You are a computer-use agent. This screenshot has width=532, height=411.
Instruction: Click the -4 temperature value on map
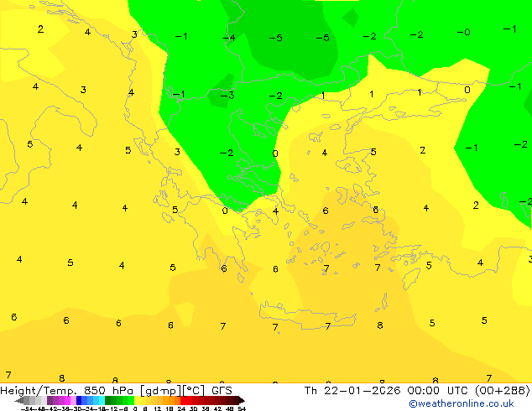pos(228,37)
